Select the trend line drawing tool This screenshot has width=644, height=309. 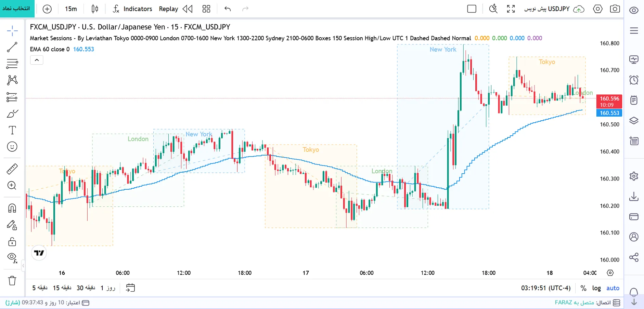[12, 47]
